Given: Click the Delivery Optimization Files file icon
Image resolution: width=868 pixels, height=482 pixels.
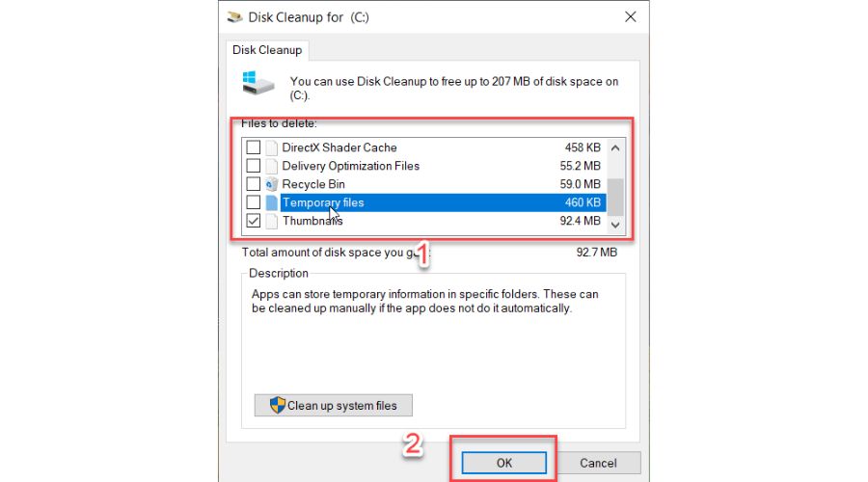Looking at the screenshot, I should coord(271,166).
